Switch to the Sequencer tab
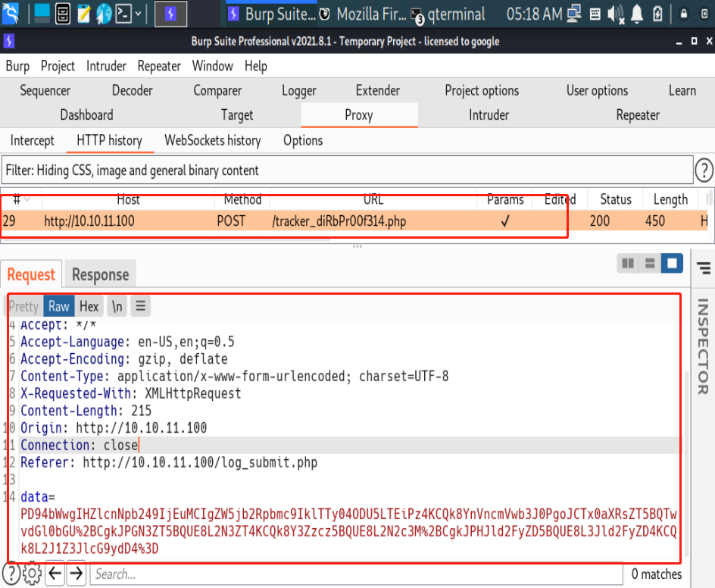The image size is (715, 588). (x=45, y=90)
